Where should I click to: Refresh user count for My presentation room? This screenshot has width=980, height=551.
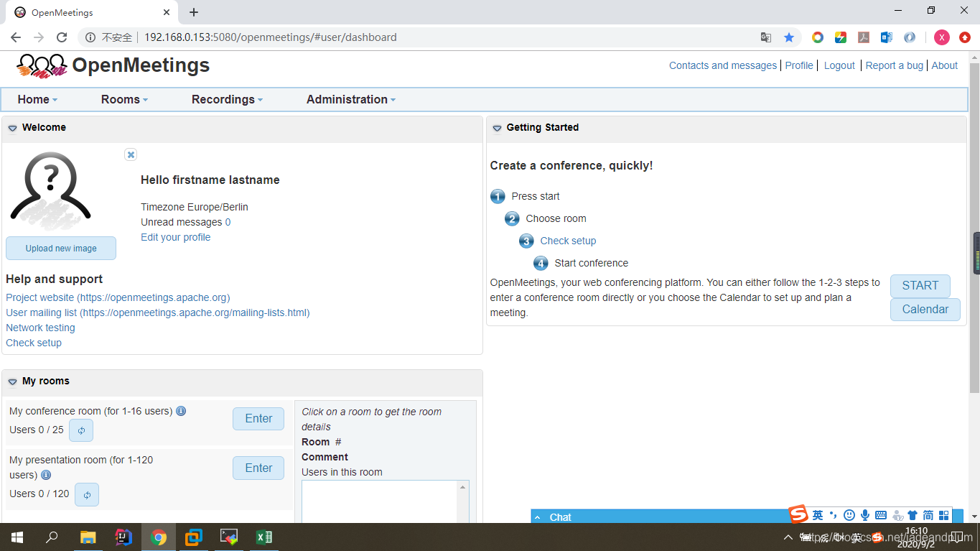tap(87, 494)
